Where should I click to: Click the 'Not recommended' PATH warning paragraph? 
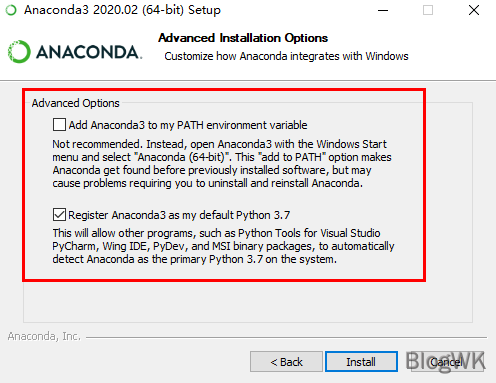click(222, 163)
